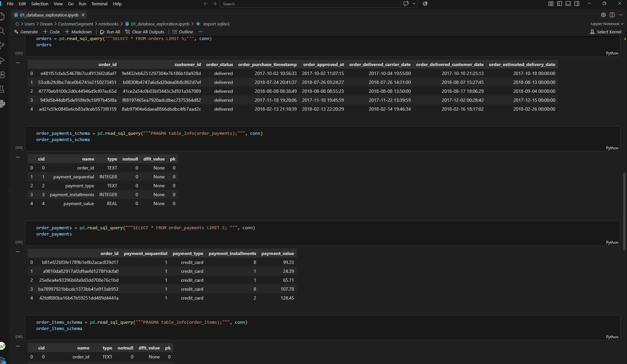Click the Copilot status icon beside search
This screenshot has width=627, height=364.
(x=425, y=4)
